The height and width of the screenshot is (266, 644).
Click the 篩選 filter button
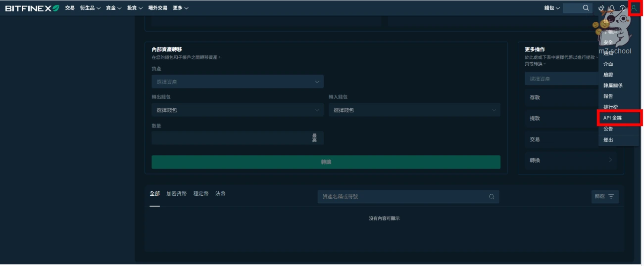(605, 196)
